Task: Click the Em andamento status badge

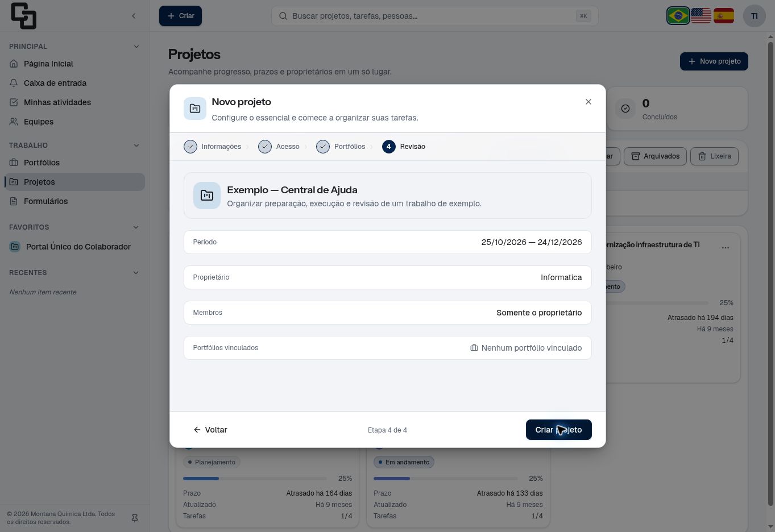Action: pos(404,462)
